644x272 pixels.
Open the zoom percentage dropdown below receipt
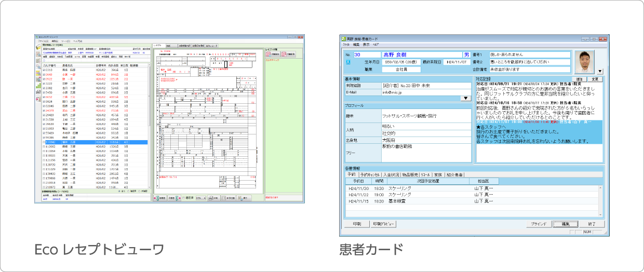point(201,198)
